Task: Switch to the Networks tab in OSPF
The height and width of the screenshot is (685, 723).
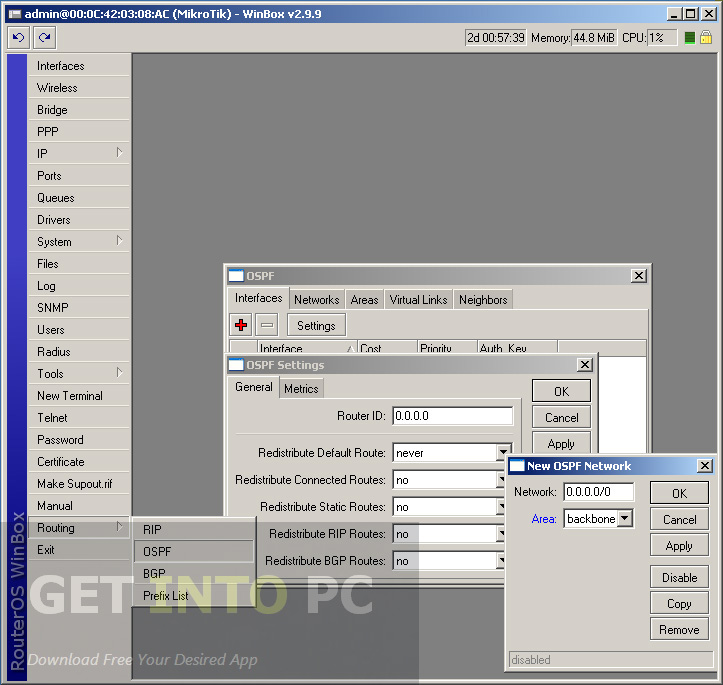Action: (317, 300)
